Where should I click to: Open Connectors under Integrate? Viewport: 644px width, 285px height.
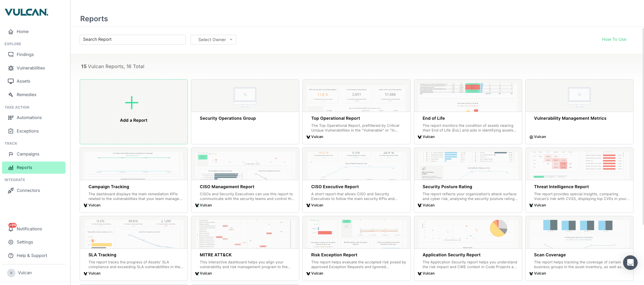[x=28, y=191]
